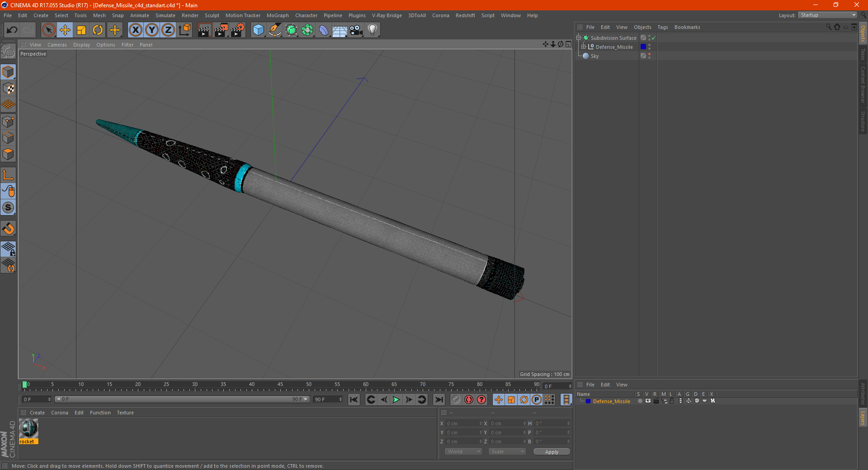Toggle Sky visibility dots
Image resolution: width=868 pixels, height=470 pixels.
coord(649,56)
